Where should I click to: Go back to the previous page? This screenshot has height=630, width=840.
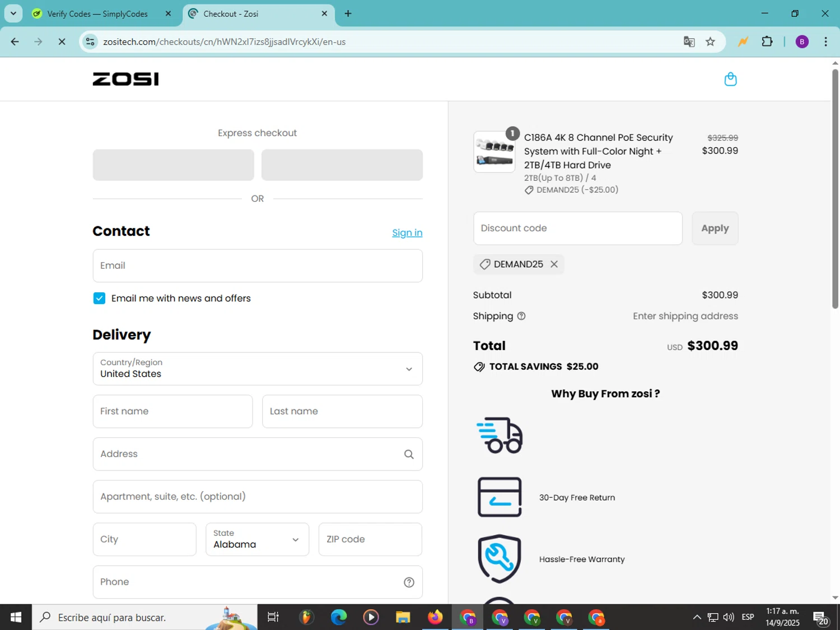coord(15,42)
